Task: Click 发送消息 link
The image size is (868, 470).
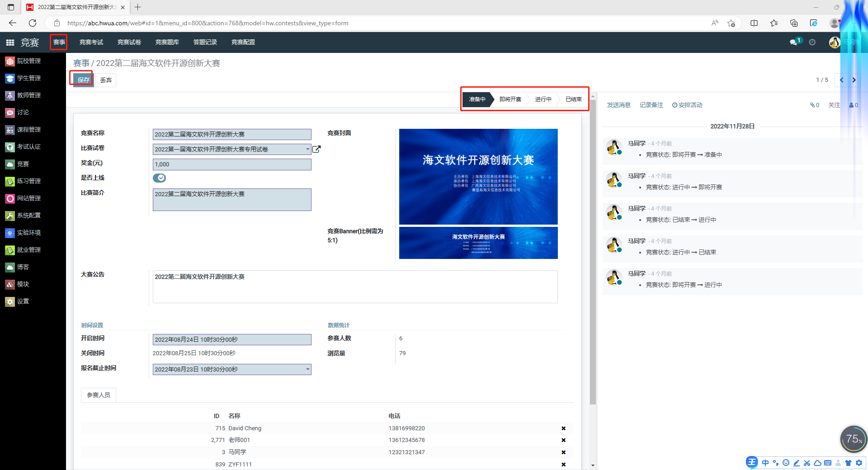Action: pyautogui.click(x=618, y=105)
